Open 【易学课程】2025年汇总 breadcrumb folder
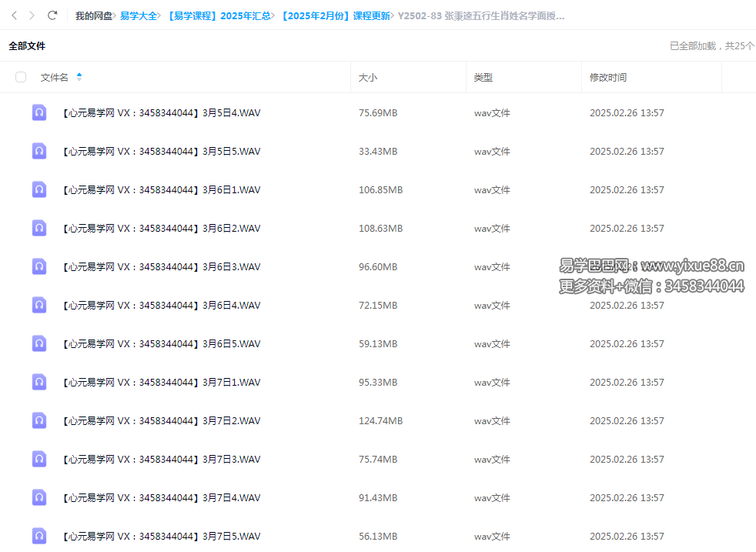The height and width of the screenshot is (552, 756). pos(218,15)
